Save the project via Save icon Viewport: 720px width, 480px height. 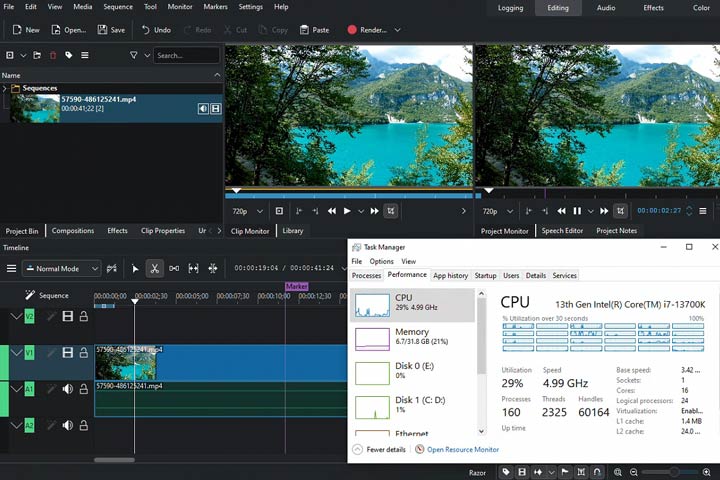(102, 30)
